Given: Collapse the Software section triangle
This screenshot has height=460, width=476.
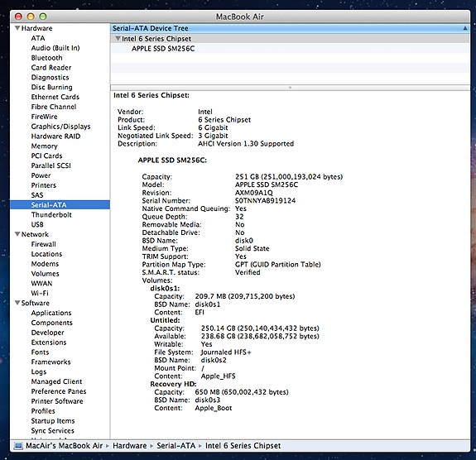Looking at the screenshot, I should pos(17,303).
